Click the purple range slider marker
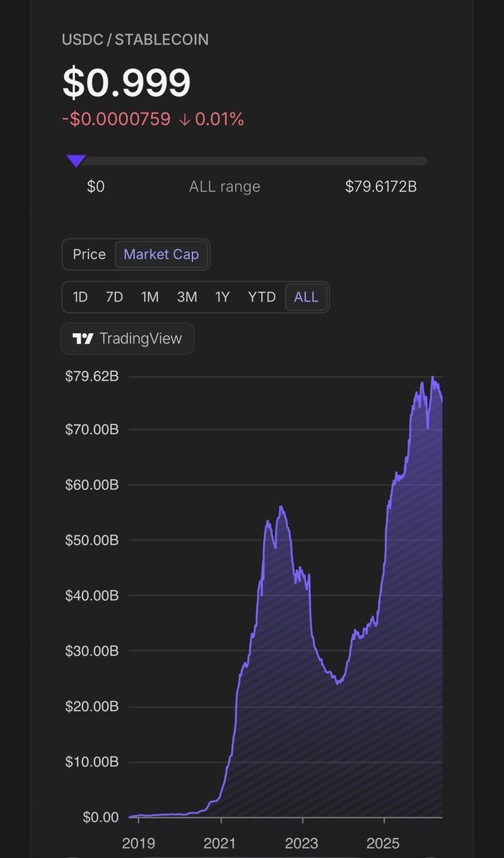The image size is (504, 858). (76, 161)
